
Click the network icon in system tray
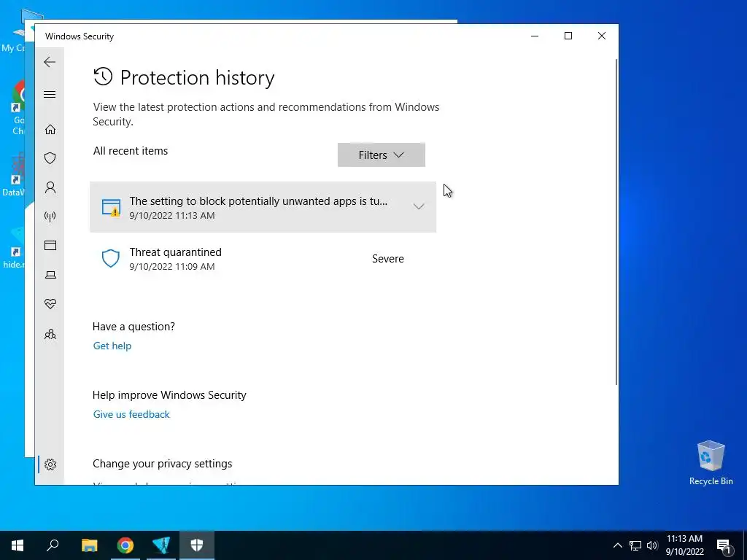pos(635,545)
